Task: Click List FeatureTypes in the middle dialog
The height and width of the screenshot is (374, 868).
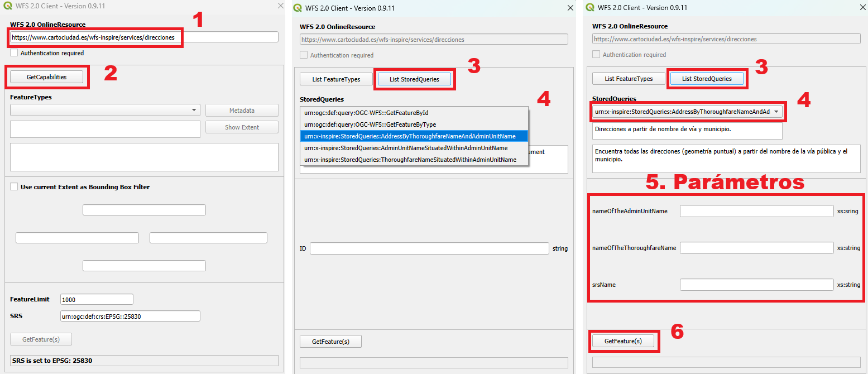Action: pyautogui.click(x=335, y=79)
